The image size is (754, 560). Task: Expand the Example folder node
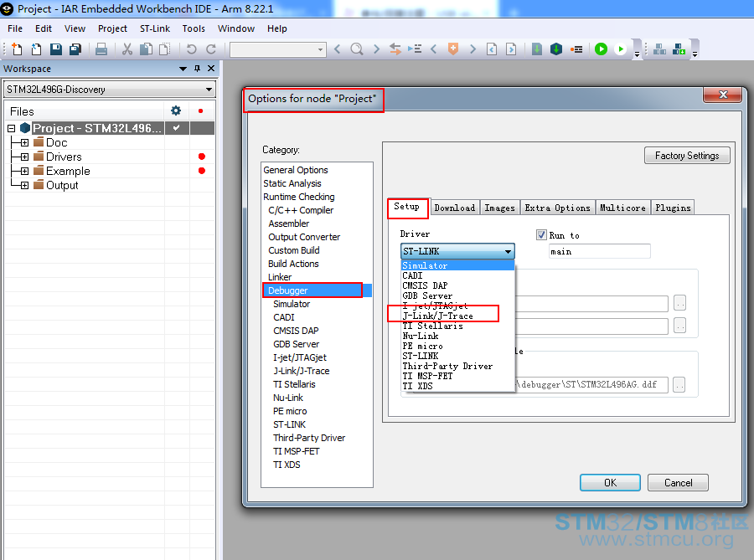[x=24, y=171]
